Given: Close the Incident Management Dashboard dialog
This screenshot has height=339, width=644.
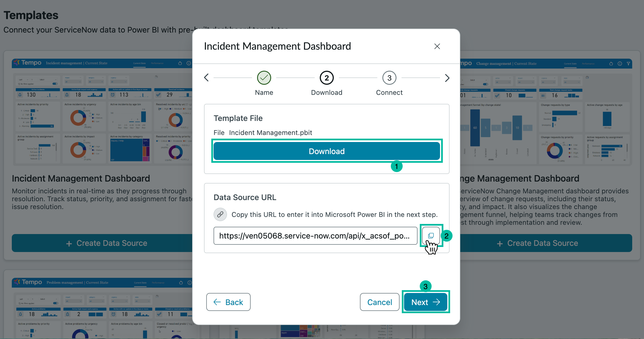Looking at the screenshot, I should pos(437,46).
